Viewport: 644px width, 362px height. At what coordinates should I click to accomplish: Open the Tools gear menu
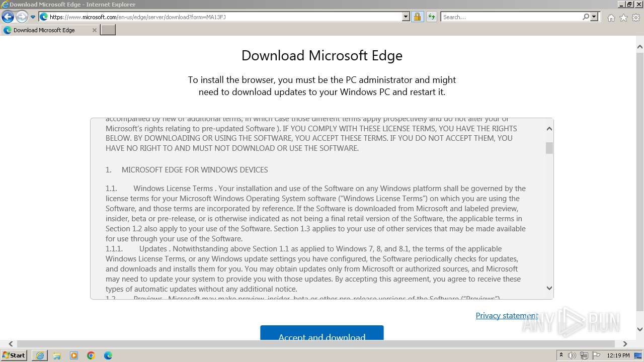pos(636,18)
